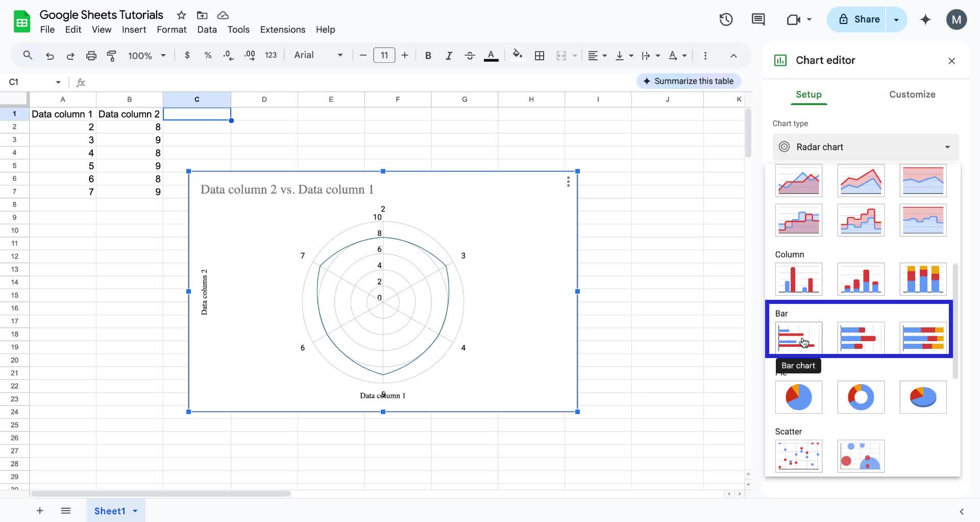
Task: Open the text color picker
Action: (491, 55)
